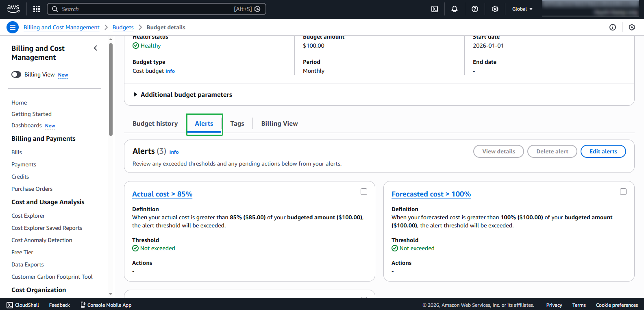
Task: Open Customer Carbon Footprint Tool
Action: point(52,277)
